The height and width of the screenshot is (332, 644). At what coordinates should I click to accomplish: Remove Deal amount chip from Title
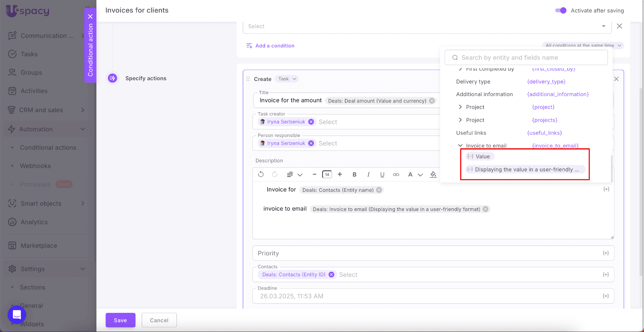pyautogui.click(x=432, y=101)
